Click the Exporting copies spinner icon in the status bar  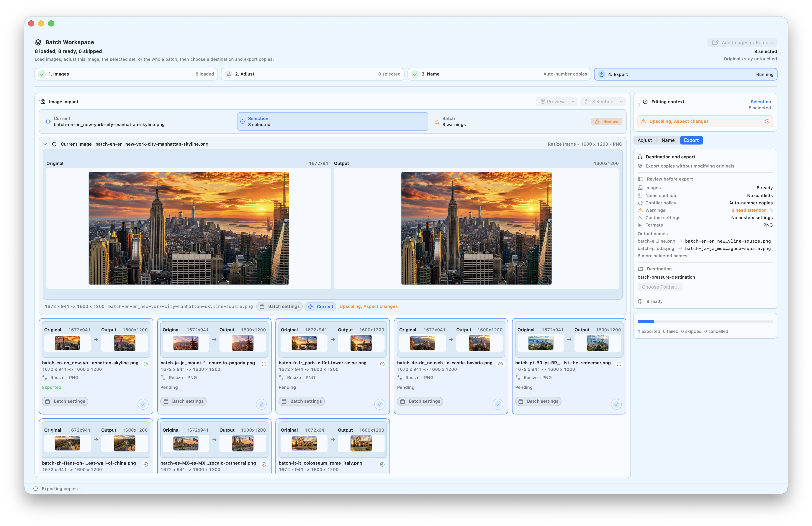36,488
